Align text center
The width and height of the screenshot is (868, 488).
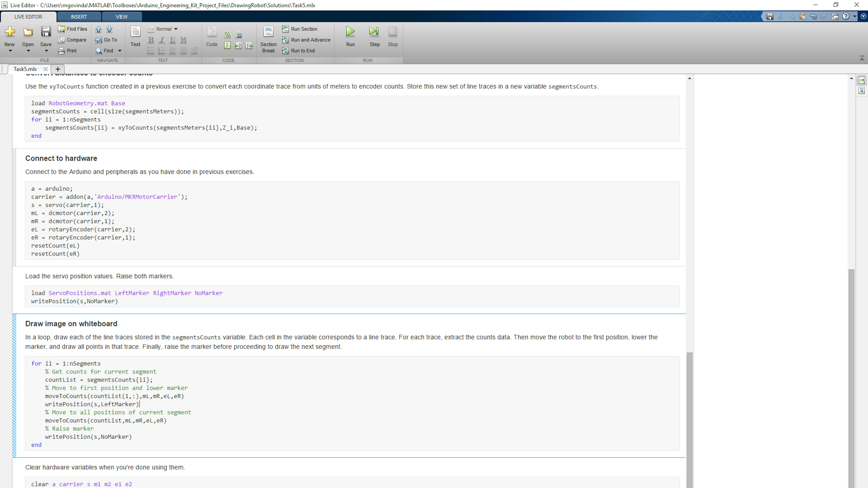(183, 51)
